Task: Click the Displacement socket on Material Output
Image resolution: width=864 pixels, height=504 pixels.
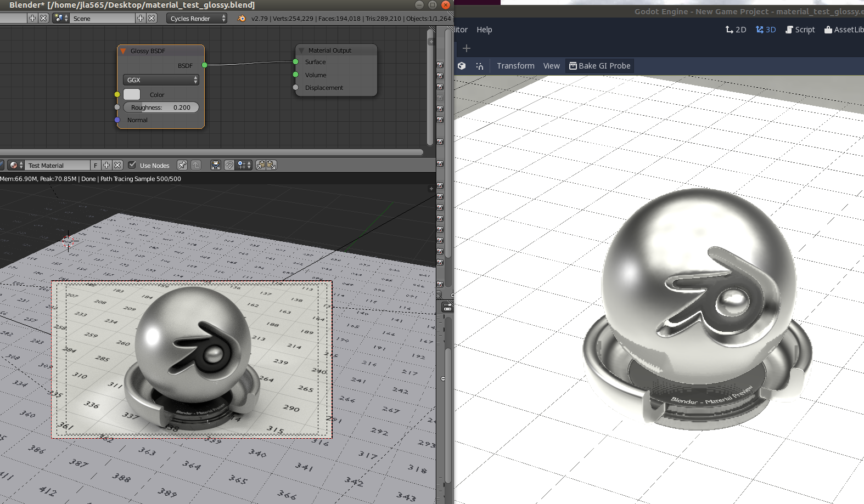Action: coord(295,87)
